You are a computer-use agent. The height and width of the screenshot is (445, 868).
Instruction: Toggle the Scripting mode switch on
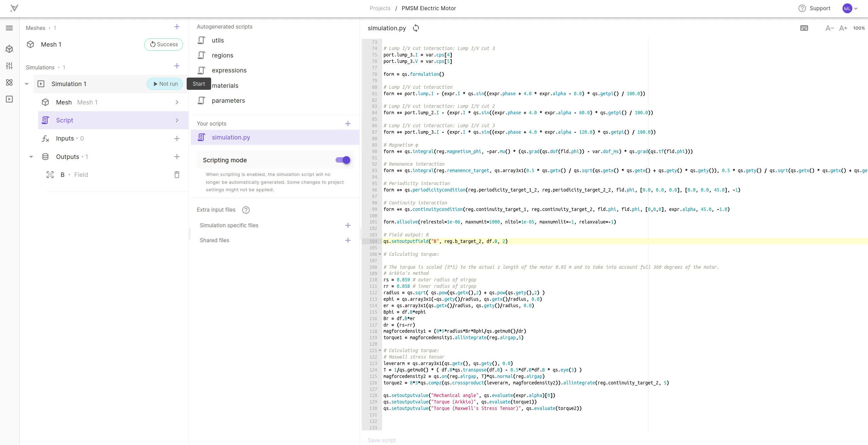[342, 160]
